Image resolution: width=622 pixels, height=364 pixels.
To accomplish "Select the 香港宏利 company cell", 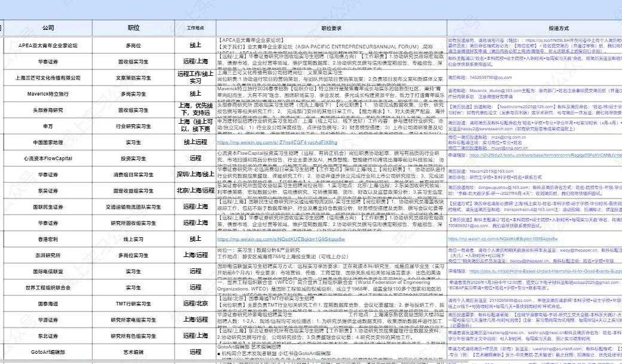I will click(x=48, y=239).
